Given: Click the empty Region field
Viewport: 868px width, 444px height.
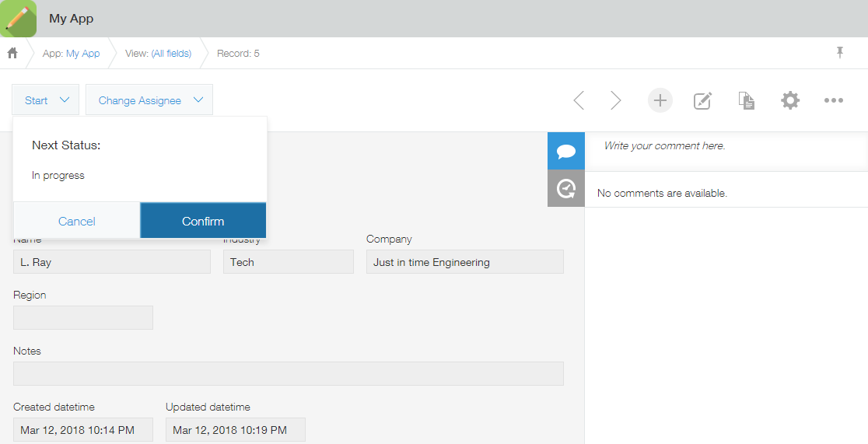Looking at the screenshot, I should pyautogui.click(x=83, y=318).
